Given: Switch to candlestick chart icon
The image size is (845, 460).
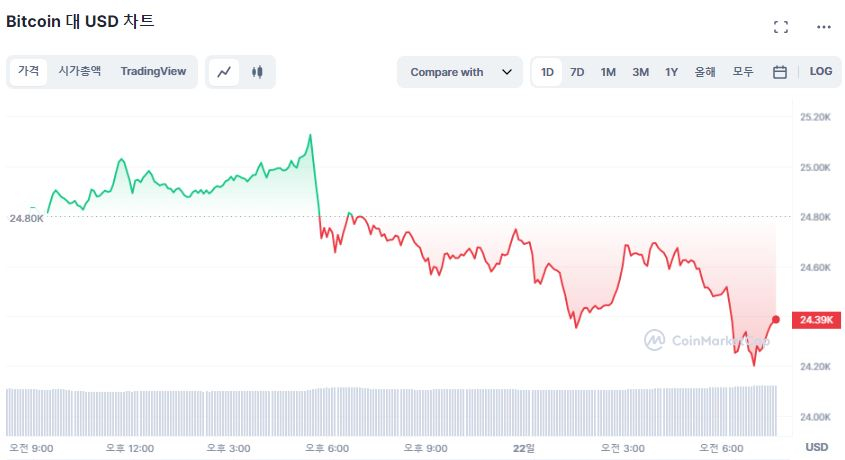Looking at the screenshot, I should (x=257, y=72).
